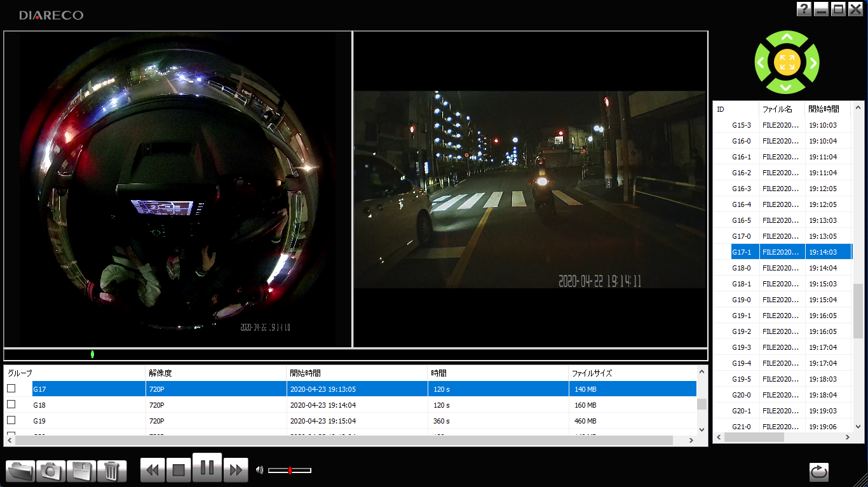Viewport: 868px width, 487px height.
Task: Fast forward the video playback
Action: pyautogui.click(x=236, y=470)
